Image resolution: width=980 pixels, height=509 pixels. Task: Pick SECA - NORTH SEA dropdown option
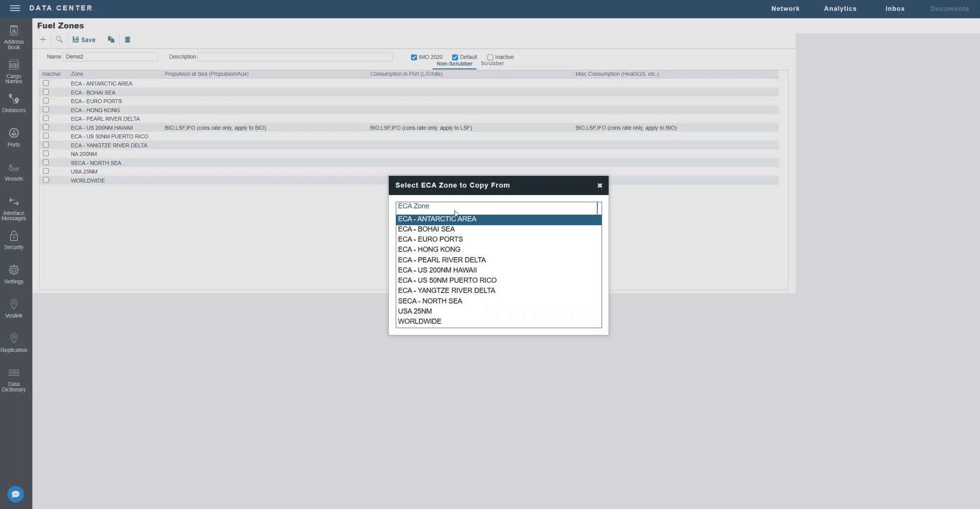click(430, 301)
